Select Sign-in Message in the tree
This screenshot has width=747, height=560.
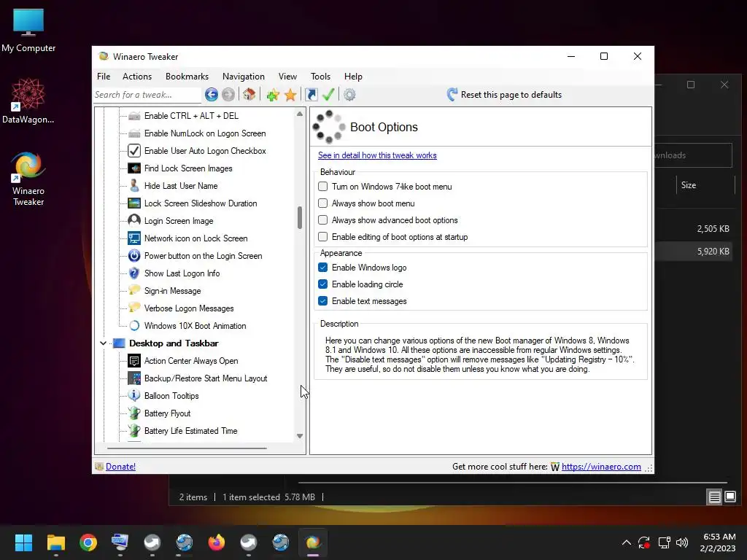pos(172,291)
